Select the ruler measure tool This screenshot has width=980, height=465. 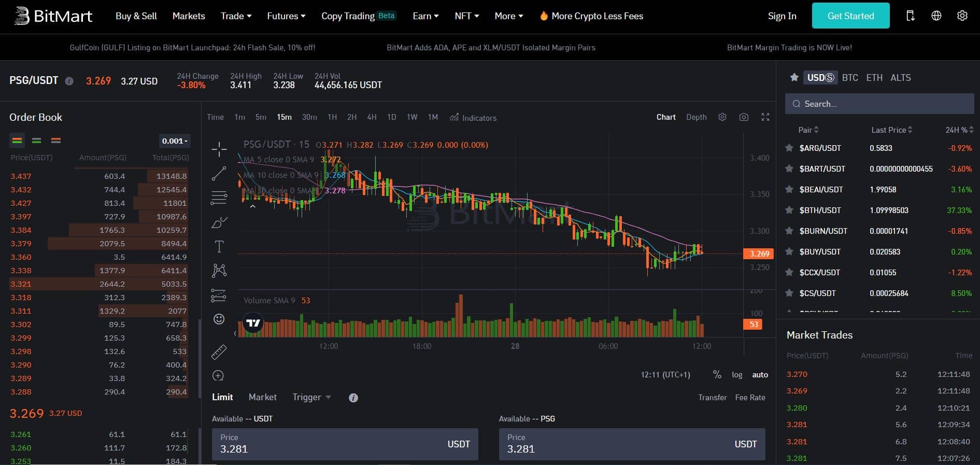(x=219, y=352)
